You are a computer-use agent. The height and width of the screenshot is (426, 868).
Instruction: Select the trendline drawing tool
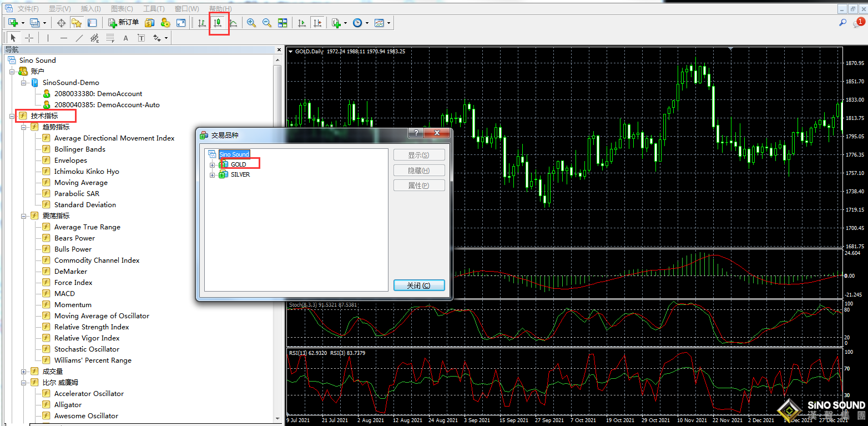tap(79, 38)
